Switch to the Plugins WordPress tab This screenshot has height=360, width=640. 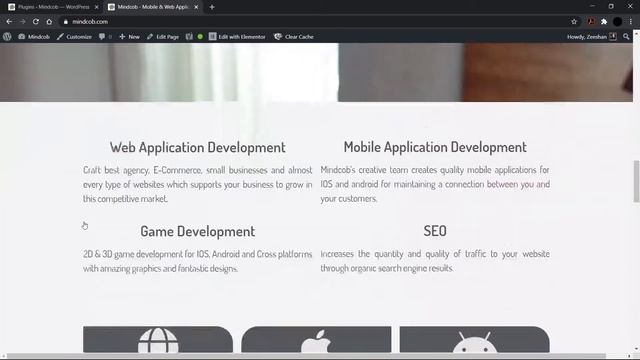click(x=53, y=7)
